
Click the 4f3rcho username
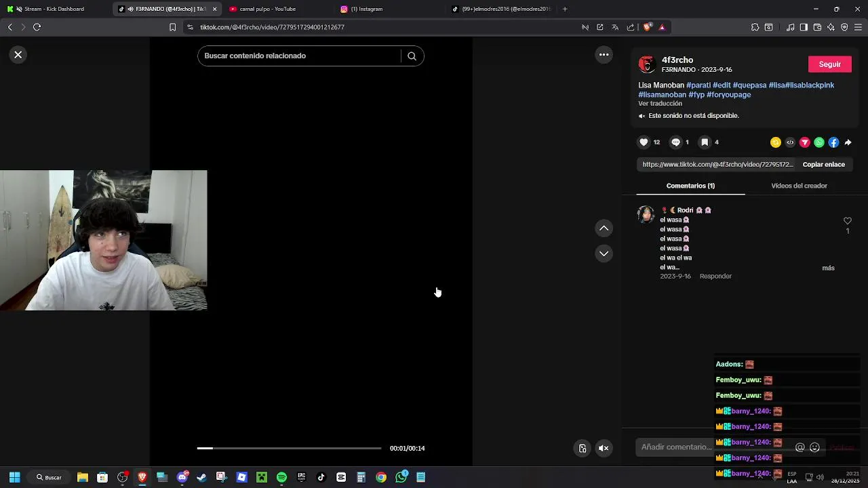point(677,60)
